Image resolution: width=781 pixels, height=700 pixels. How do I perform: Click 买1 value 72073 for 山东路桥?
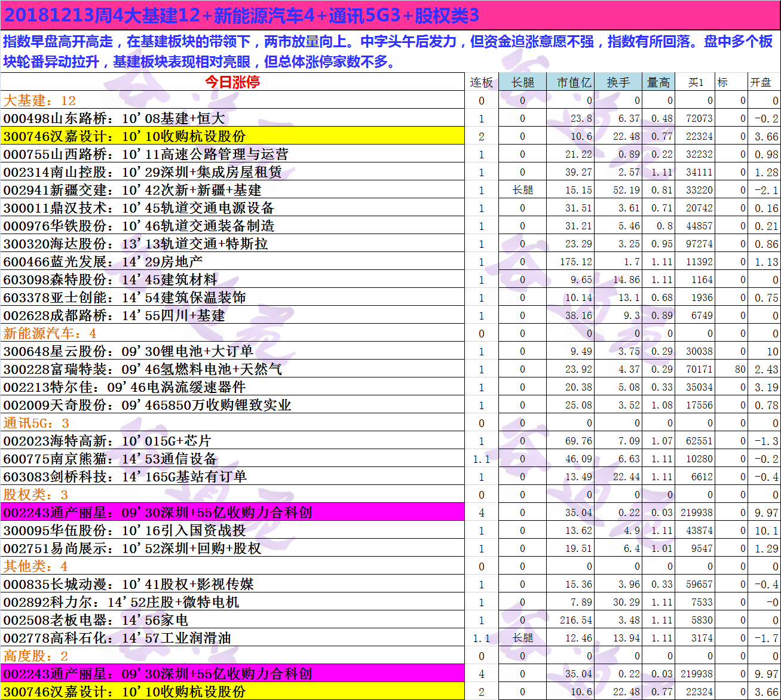695,118
